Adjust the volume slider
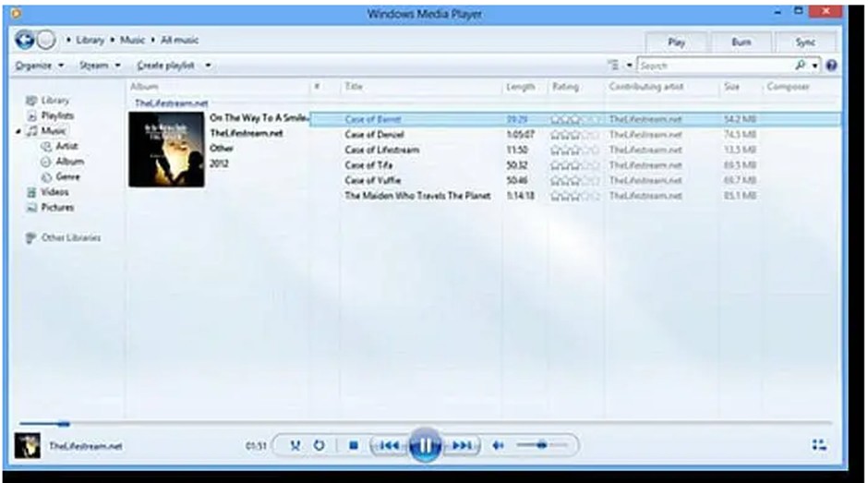The image size is (868, 483). 541,445
